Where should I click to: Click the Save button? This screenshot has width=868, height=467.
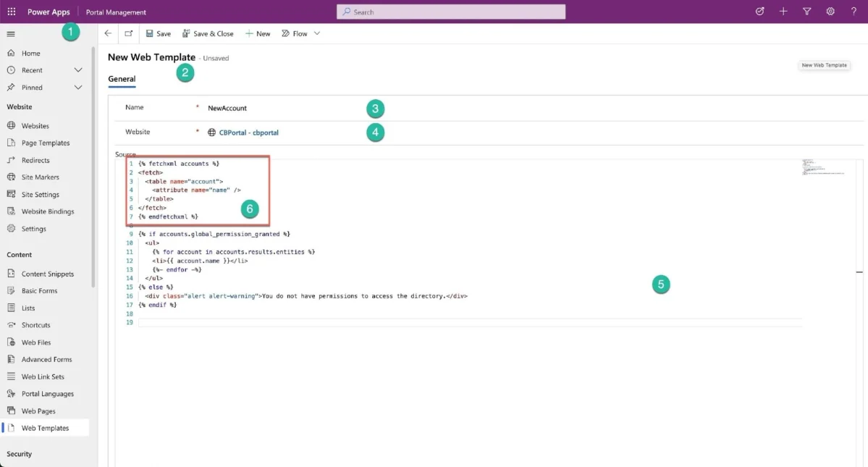point(159,33)
